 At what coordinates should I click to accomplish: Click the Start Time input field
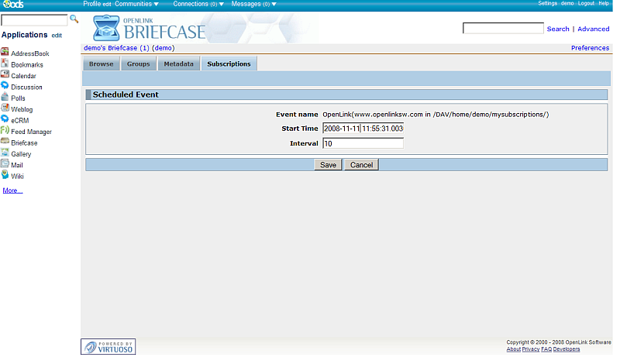(363, 128)
